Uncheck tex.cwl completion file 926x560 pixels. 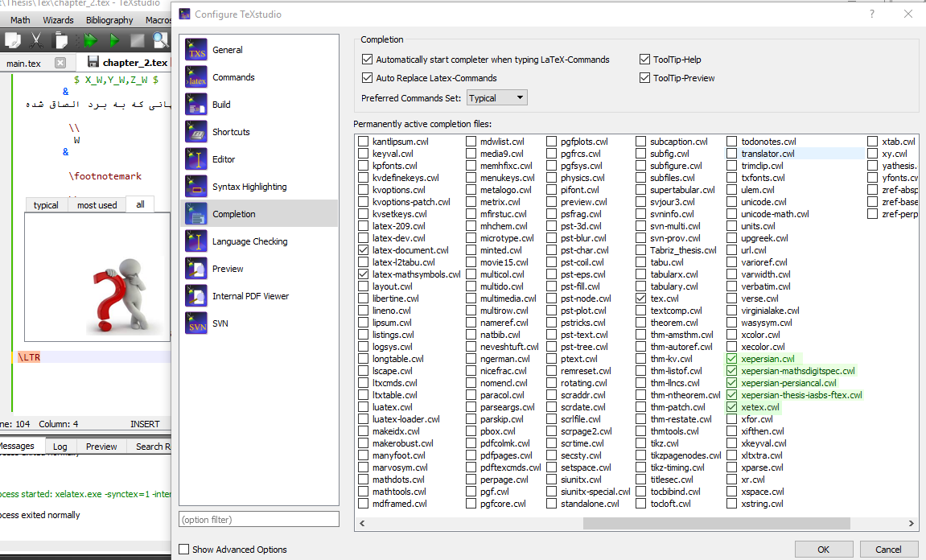(640, 299)
